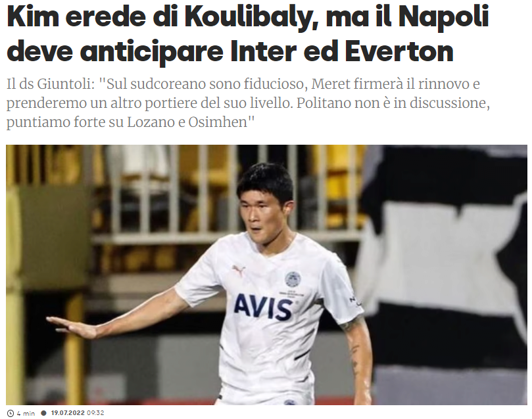Click the publication date 19.07.2022
This screenshot has height=419, width=532.
click(x=68, y=413)
